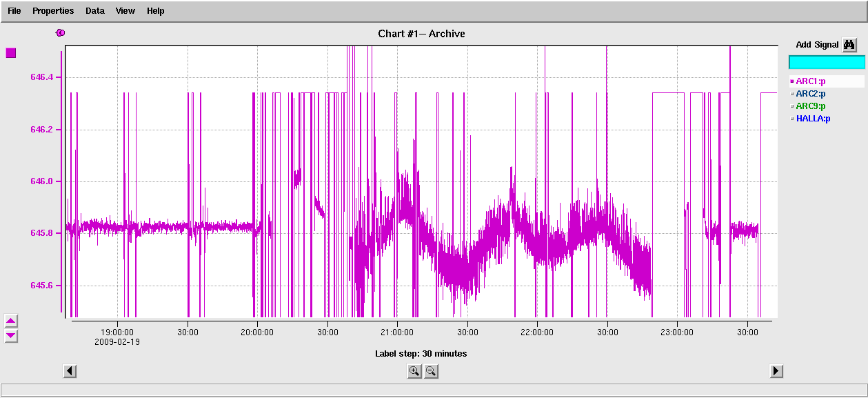Click the Chart #1 Archive title
The height and width of the screenshot is (398, 868).
[x=421, y=34]
